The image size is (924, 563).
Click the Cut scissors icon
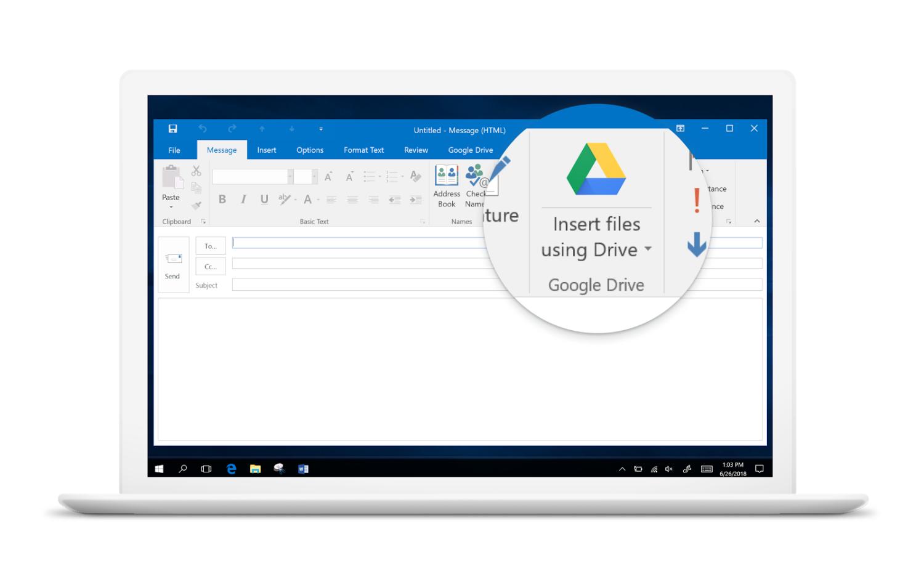pos(196,171)
